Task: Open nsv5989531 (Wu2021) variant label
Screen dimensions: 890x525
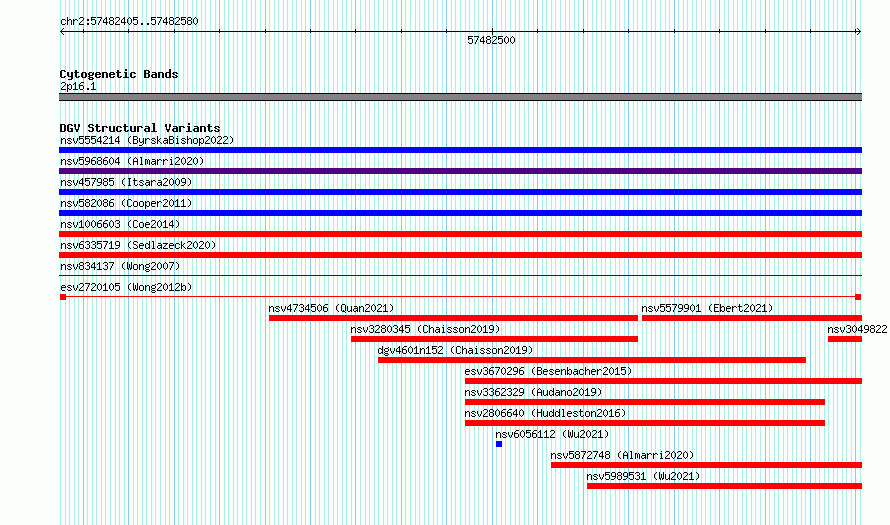Action: pos(643,476)
